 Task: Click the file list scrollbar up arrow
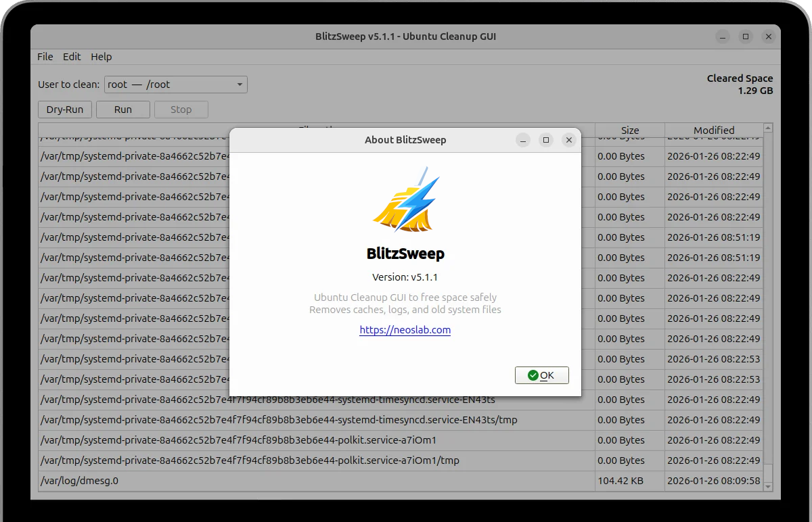pyautogui.click(x=768, y=128)
